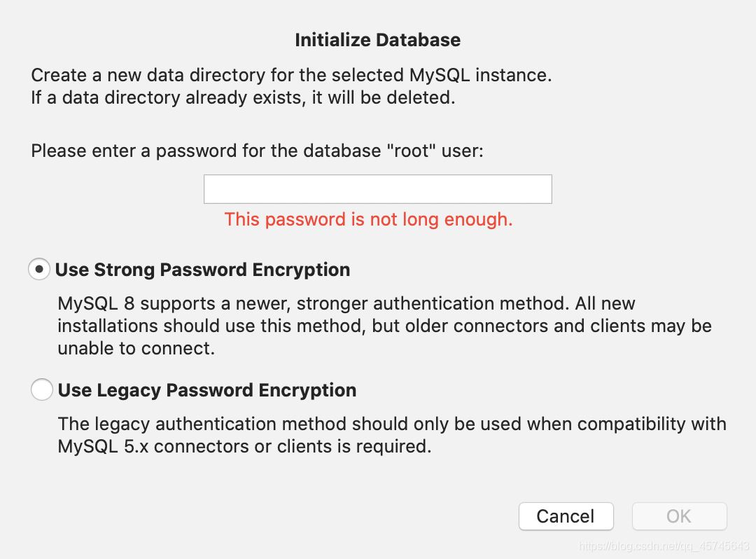Click the "If a data directory already exists" line
Screen dimensions: 756x559
point(243,97)
